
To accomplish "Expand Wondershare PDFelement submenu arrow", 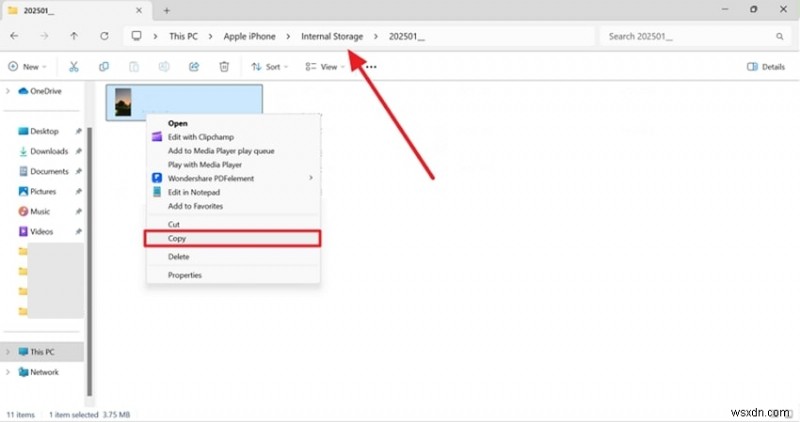I will (x=311, y=178).
